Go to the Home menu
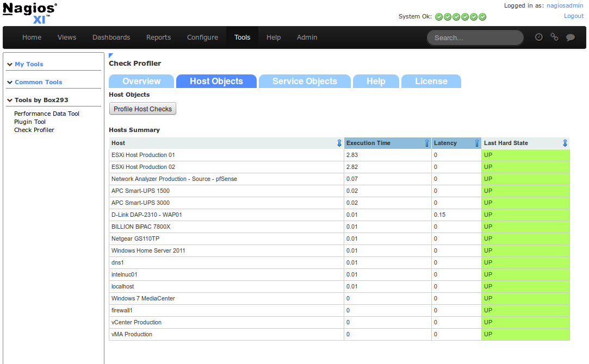The width and height of the screenshot is (589, 364). (x=32, y=37)
